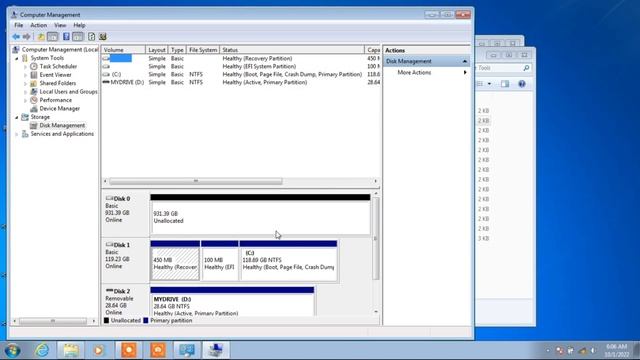Toggle the Show/Hide Console Tree toolbar icon

[53, 37]
